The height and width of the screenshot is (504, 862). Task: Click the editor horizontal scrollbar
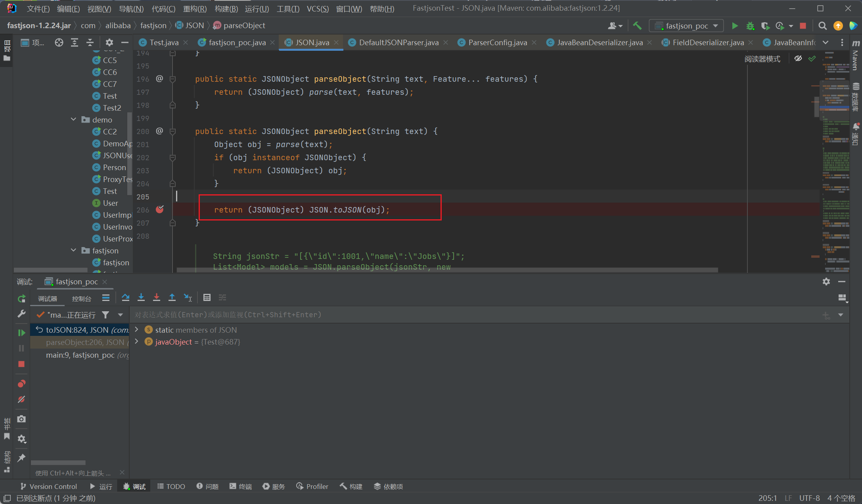pyautogui.click(x=447, y=270)
